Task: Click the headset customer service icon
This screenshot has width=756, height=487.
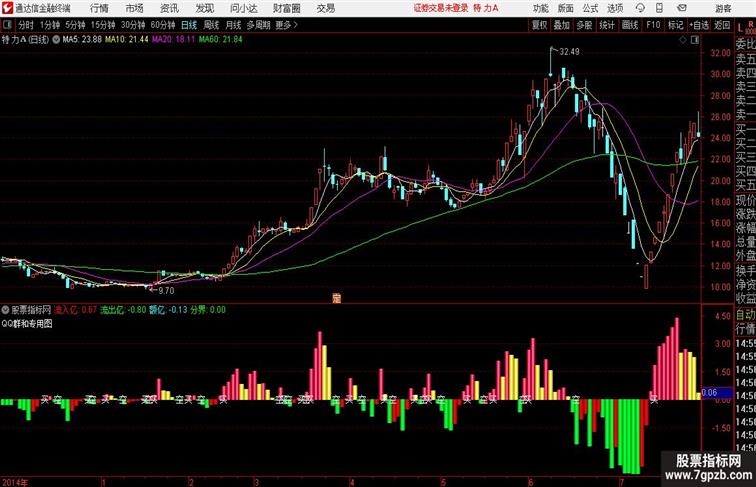Action: coord(640,8)
